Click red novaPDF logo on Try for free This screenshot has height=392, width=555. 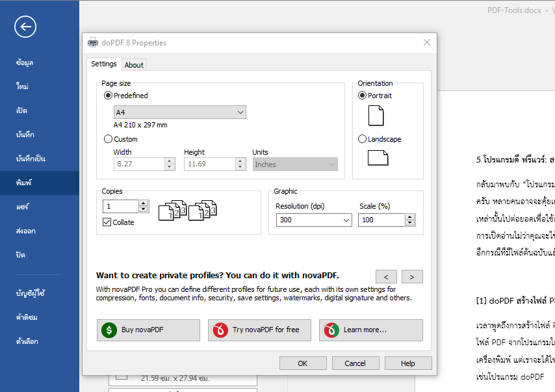coord(220,330)
